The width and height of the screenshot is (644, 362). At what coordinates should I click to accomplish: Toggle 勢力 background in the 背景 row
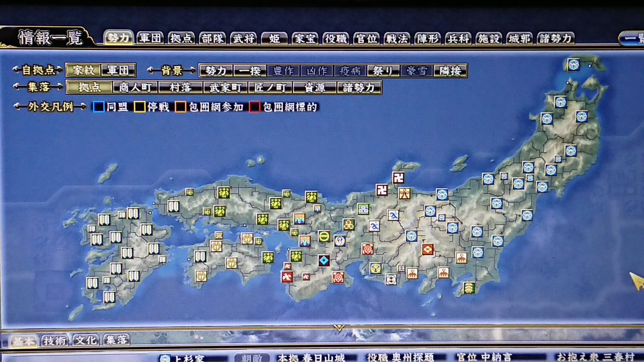[x=216, y=71]
